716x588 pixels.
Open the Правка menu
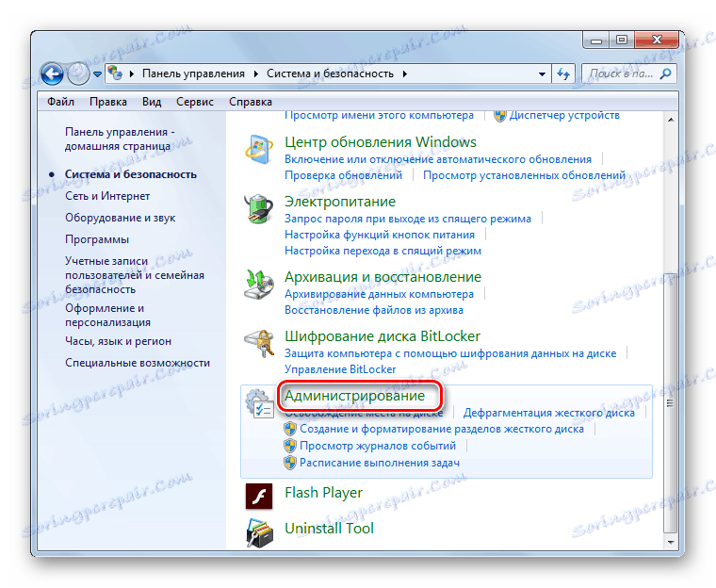pos(108,102)
